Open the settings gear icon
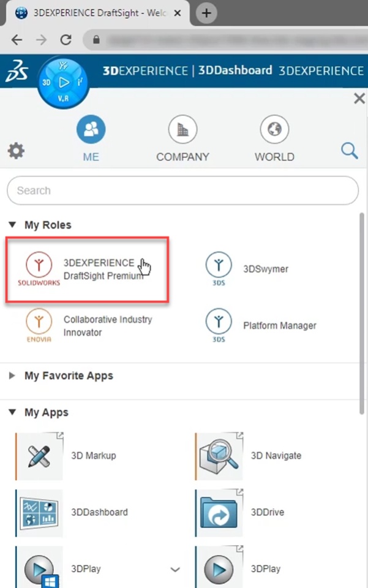This screenshot has height=588, width=368. coord(16,151)
